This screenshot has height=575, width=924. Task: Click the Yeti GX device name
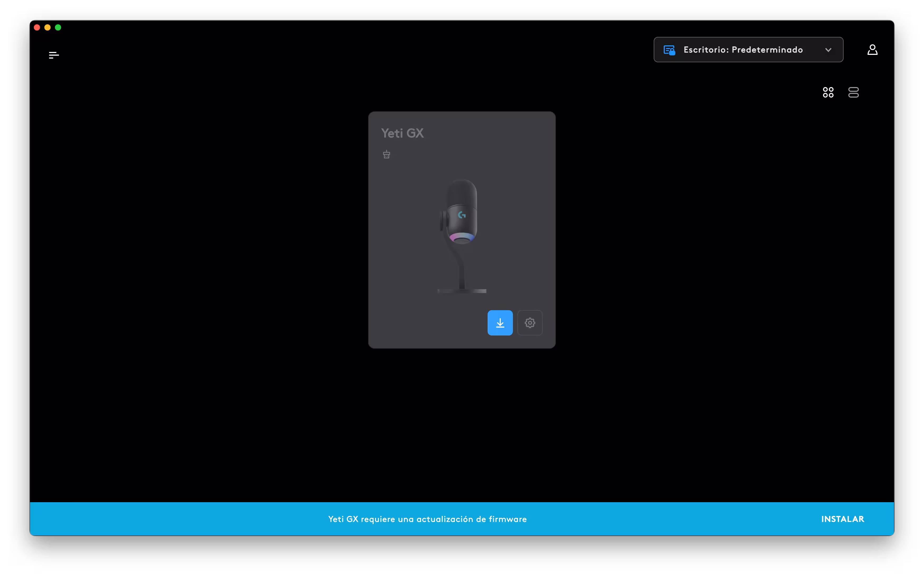click(x=402, y=133)
